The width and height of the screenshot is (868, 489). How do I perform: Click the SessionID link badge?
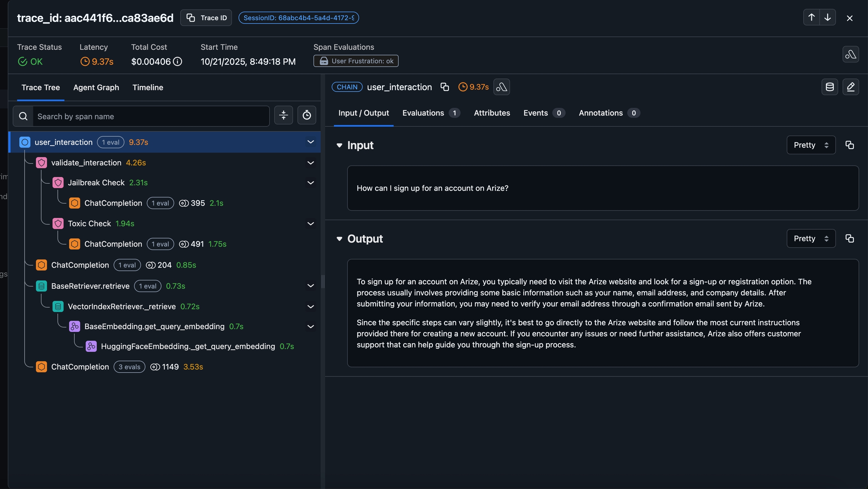click(x=299, y=18)
